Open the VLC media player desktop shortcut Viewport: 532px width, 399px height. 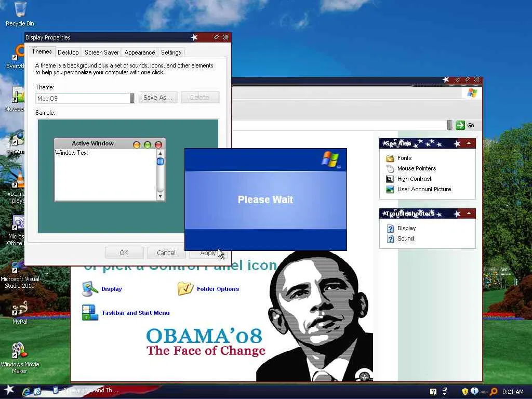pyautogui.click(x=17, y=188)
